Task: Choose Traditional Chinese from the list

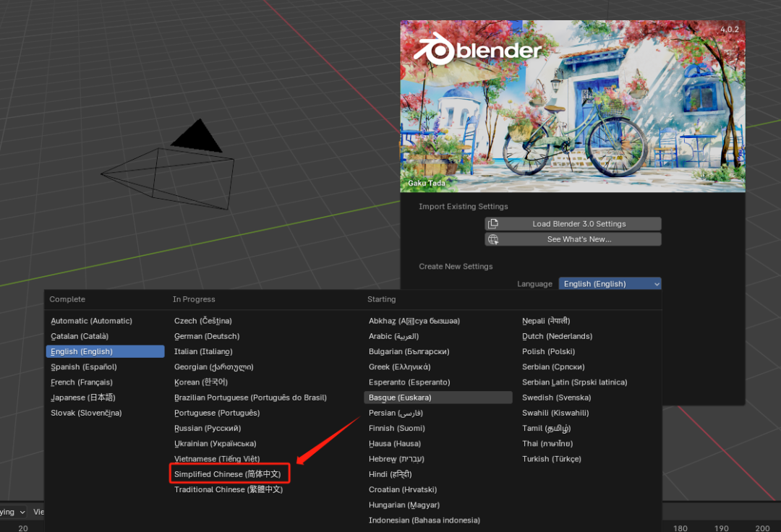Action: (x=228, y=489)
